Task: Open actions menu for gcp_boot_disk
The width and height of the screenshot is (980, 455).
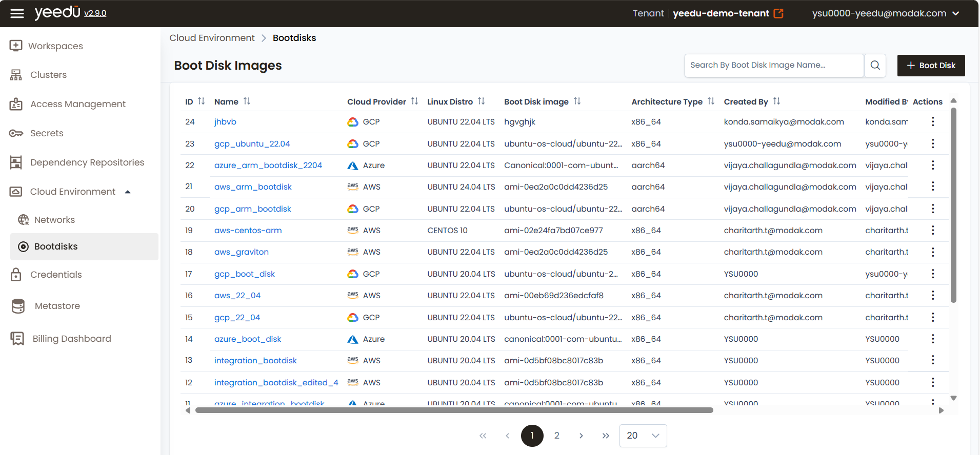Action: click(x=933, y=274)
